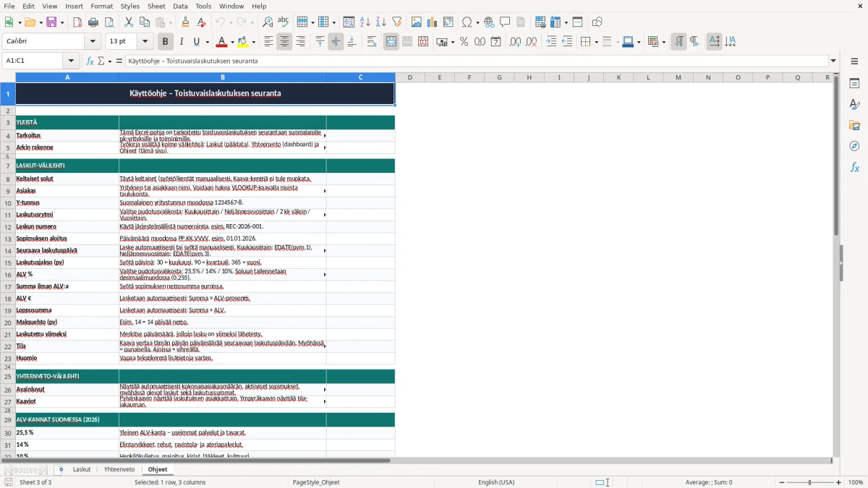This screenshot has width=868, height=488.
Task: Toggle Center Horizontally alignment
Action: point(284,42)
